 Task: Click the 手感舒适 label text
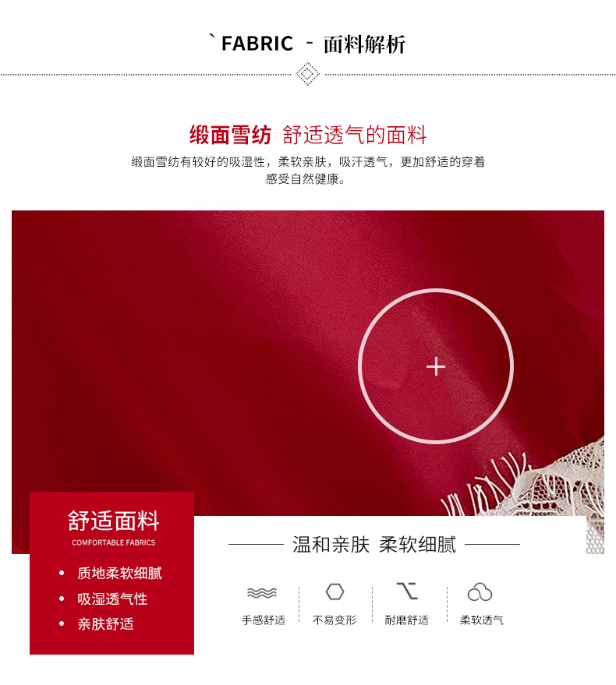click(x=264, y=620)
